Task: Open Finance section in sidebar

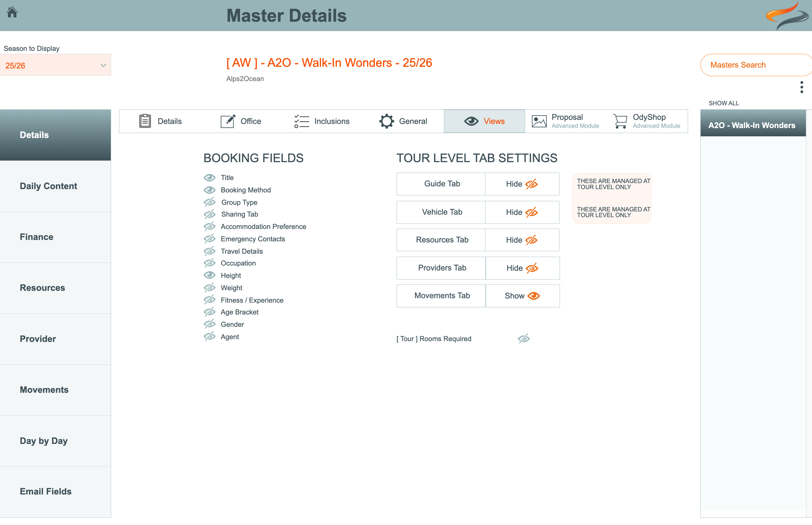Action: tap(55, 237)
